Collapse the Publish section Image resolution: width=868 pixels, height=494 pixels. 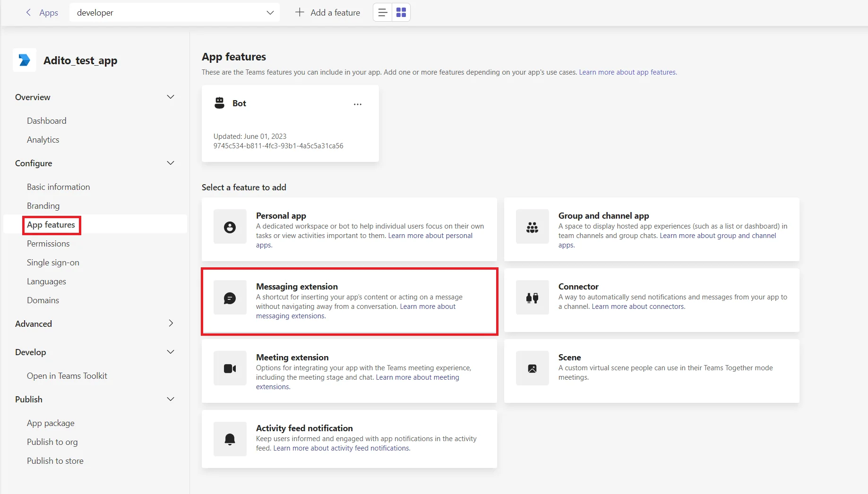(x=171, y=399)
